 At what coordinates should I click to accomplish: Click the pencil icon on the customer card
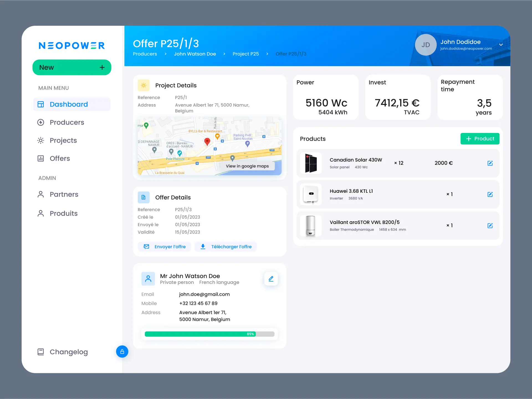click(x=271, y=279)
